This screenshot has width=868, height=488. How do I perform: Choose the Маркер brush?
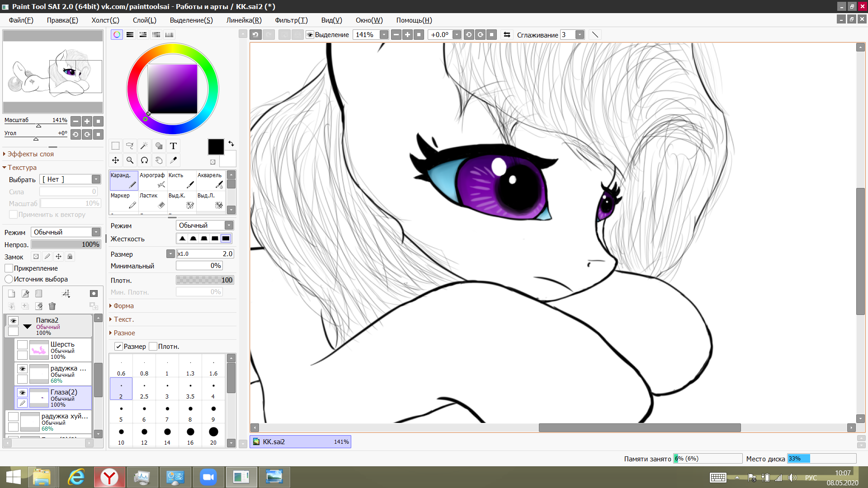[123, 201]
